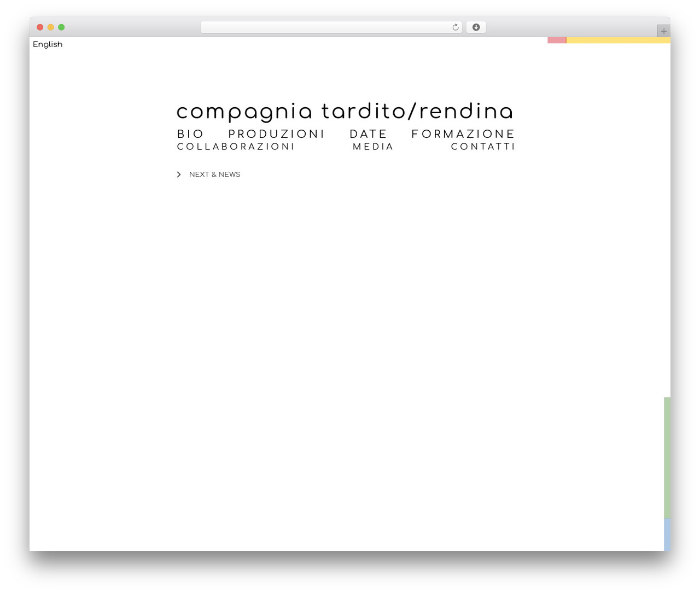
Task: Open the COLLABORAZIONI menu item
Action: pyautogui.click(x=236, y=147)
